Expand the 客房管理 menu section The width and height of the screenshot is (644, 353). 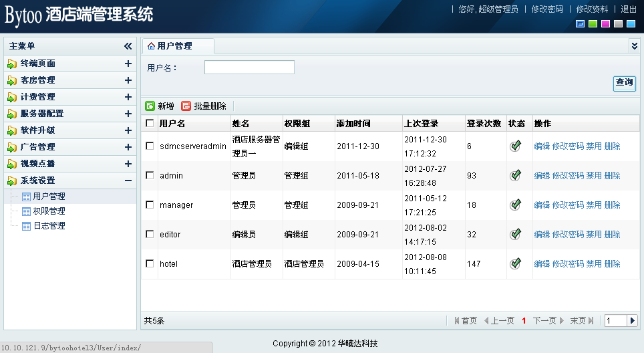(x=128, y=80)
